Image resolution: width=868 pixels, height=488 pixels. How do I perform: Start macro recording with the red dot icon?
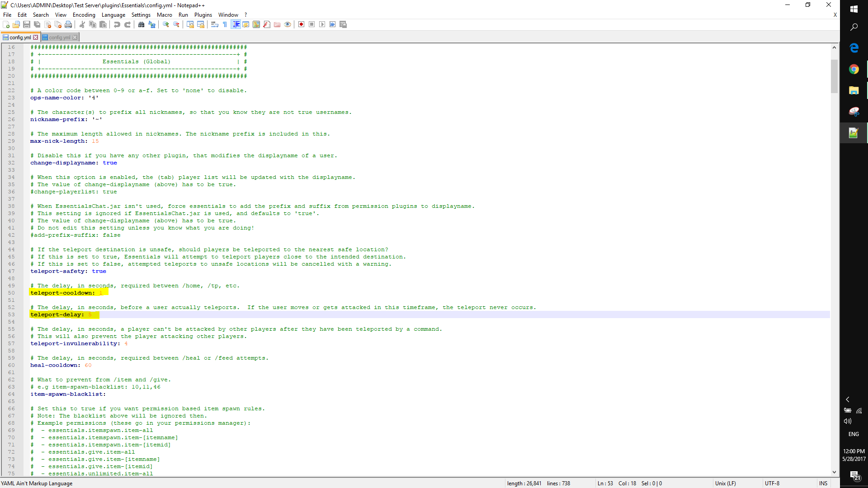[301, 24]
